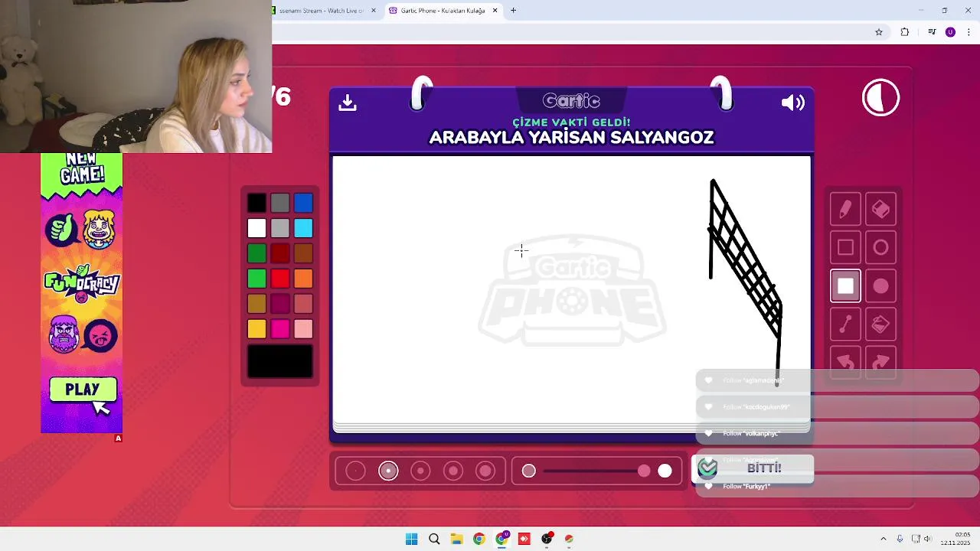Click the full-opacity white circle at slider end

tap(665, 471)
